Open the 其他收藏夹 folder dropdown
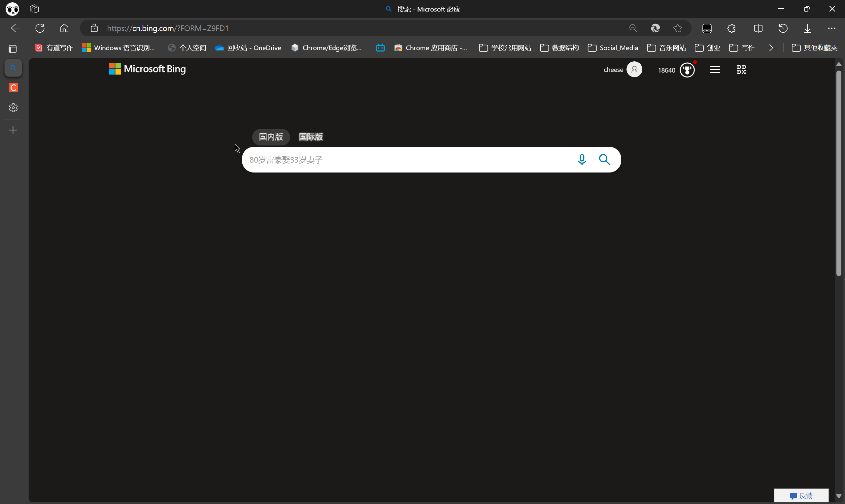Screen dimensions: 845x504 pos(814,48)
